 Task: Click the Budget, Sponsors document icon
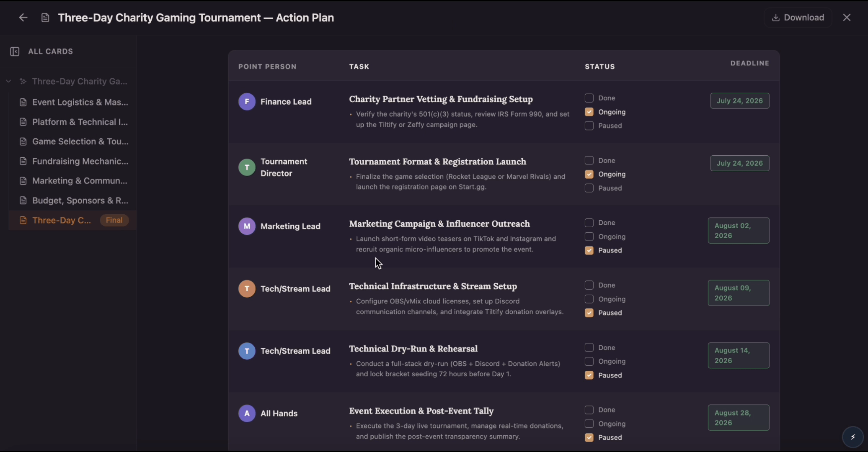23,200
